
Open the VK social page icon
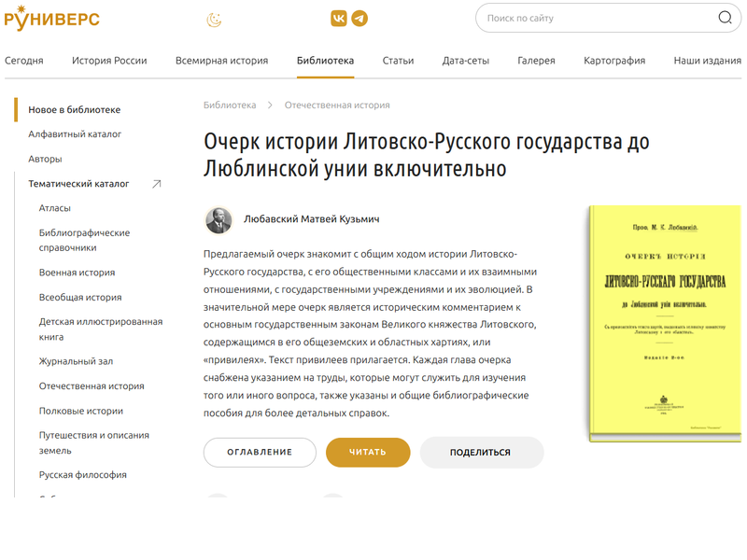pos(339,19)
